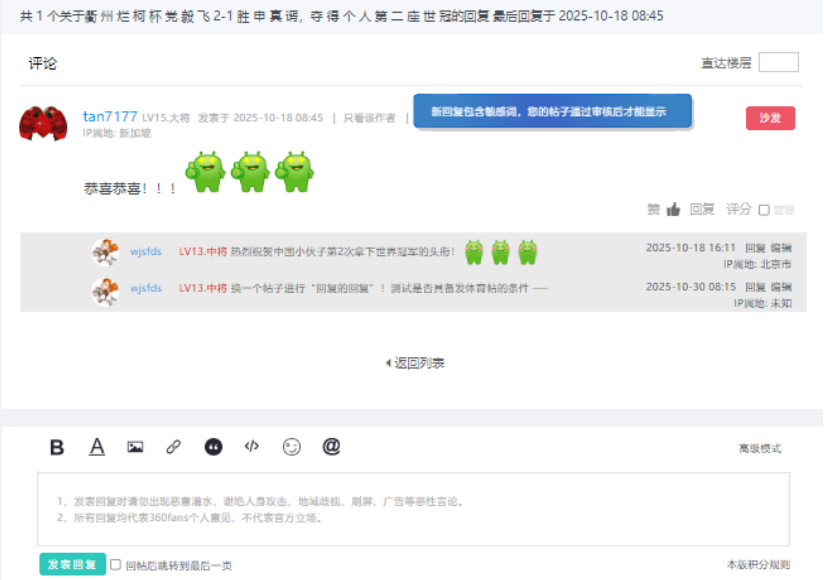Open the 本版积分规则 link
824x580 pixels.
[758, 565]
